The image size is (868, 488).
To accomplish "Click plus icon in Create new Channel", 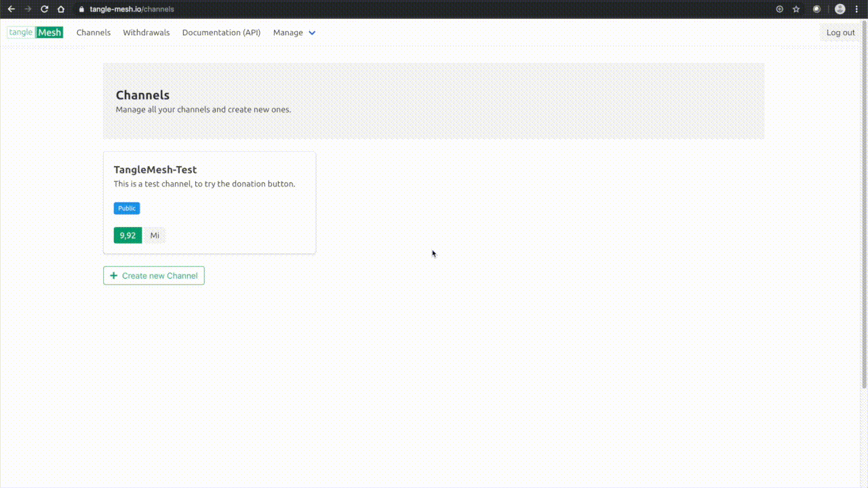I will pyautogui.click(x=114, y=276).
